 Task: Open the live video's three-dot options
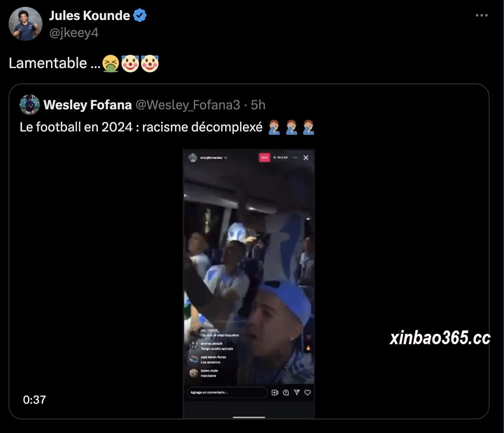(x=295, y=158)
